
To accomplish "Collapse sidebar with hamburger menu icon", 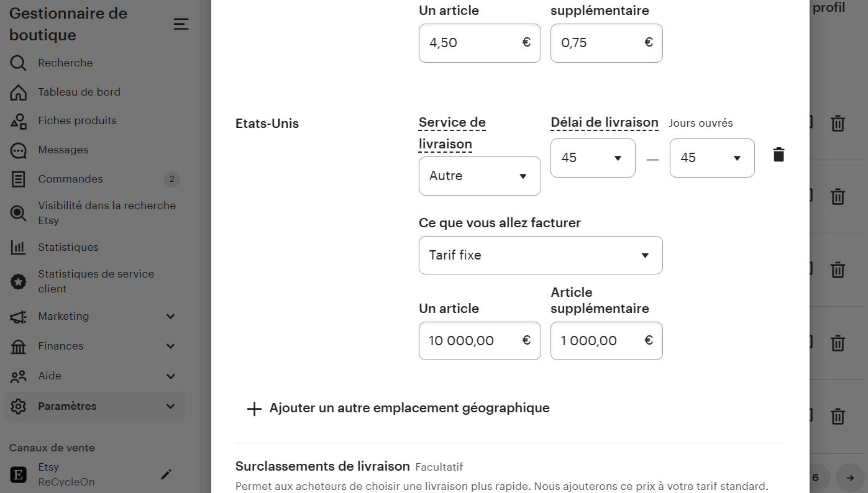I will [x=181, y=24].
